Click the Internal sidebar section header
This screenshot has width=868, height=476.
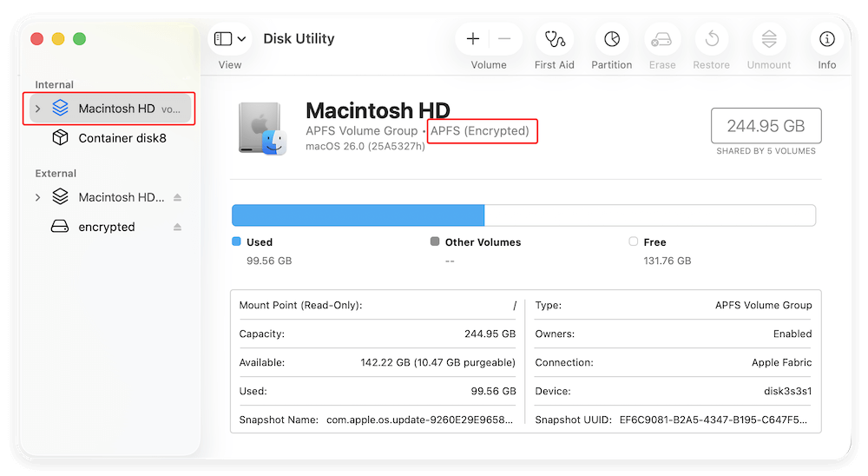tap(54, 85)
